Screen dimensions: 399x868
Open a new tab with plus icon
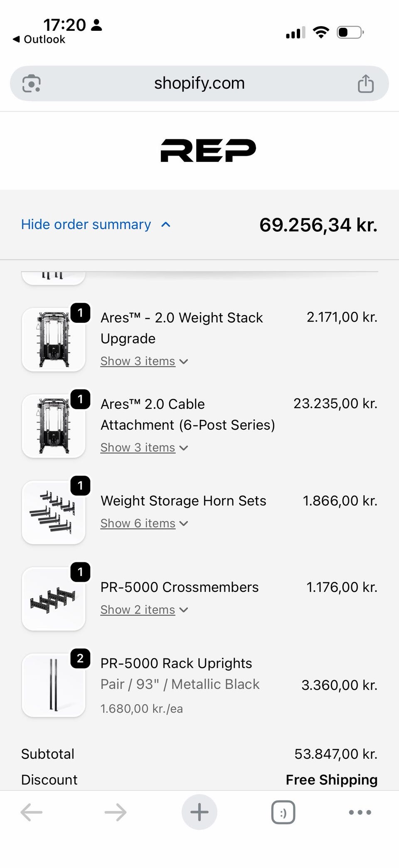click(x=199, y=812)
